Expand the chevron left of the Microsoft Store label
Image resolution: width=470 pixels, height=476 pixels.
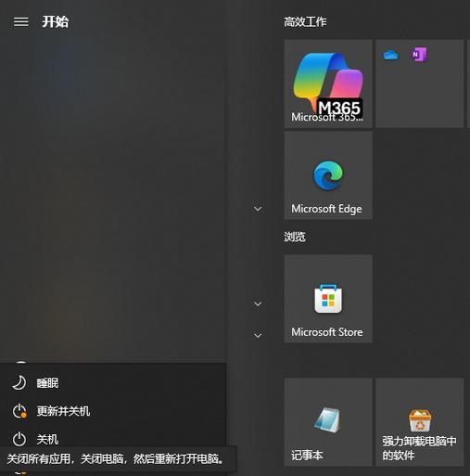coord(258,336)
